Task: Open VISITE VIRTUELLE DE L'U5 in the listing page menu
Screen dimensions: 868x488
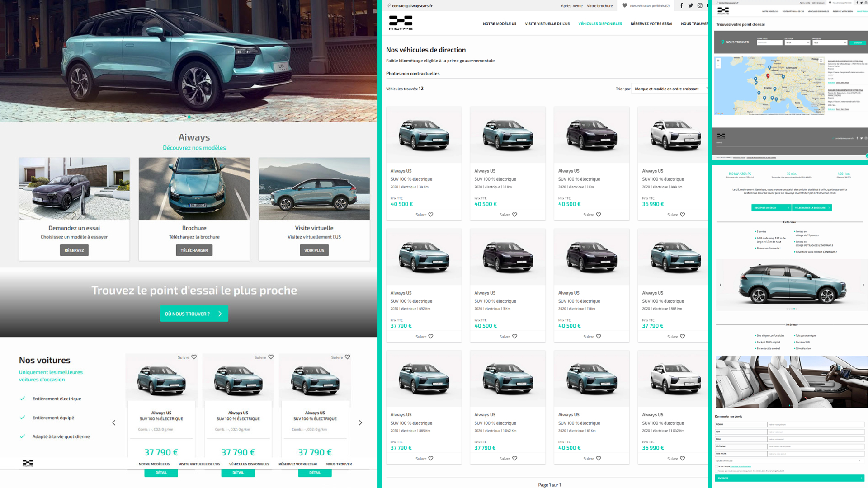Action: click(x=547, y=24)
